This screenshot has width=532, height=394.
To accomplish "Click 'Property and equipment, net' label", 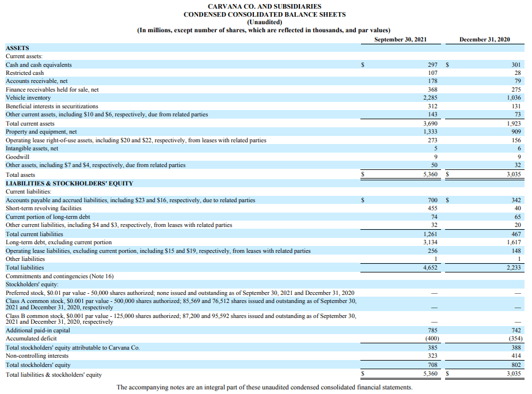I will [41, 132].
